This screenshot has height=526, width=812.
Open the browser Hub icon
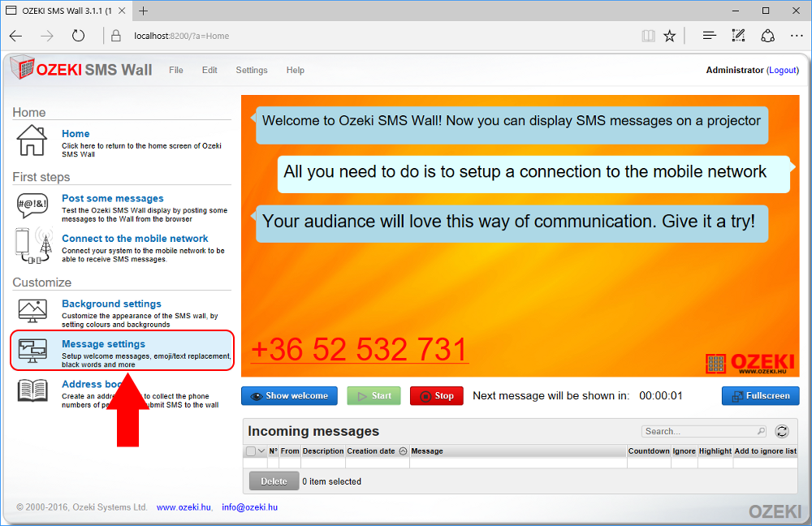point(710,36)
